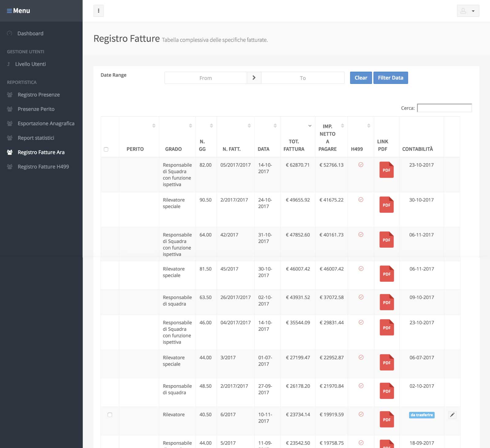490x448 pixels.
Task: Click the H499 check icon in the €49655.92 row
Action: (361, 200)
